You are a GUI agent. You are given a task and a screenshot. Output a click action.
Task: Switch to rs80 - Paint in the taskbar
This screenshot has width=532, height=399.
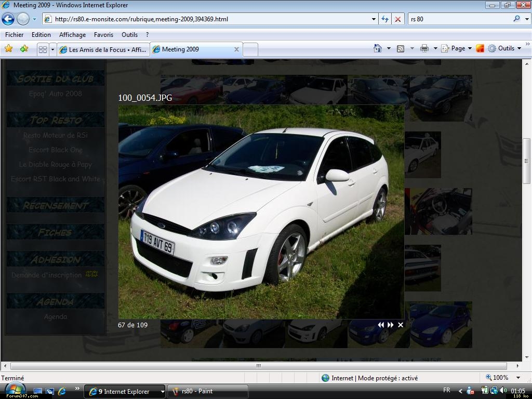[x=207, y=391]
